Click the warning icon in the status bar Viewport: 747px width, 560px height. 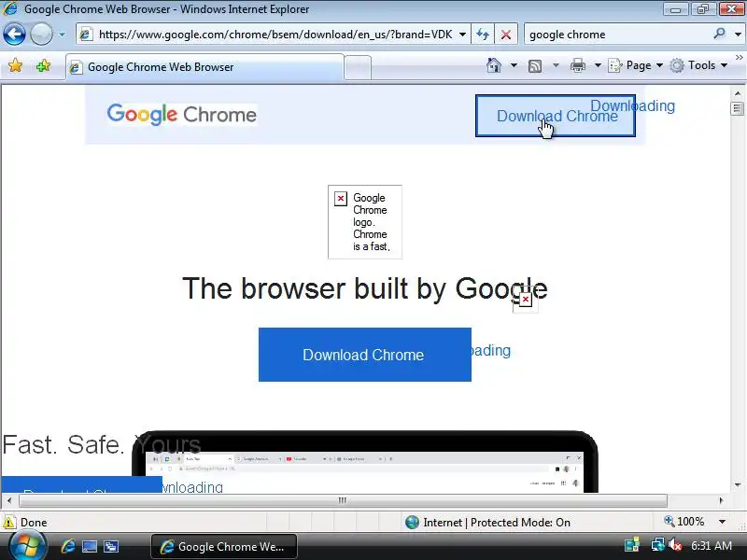tap(9, 523)
